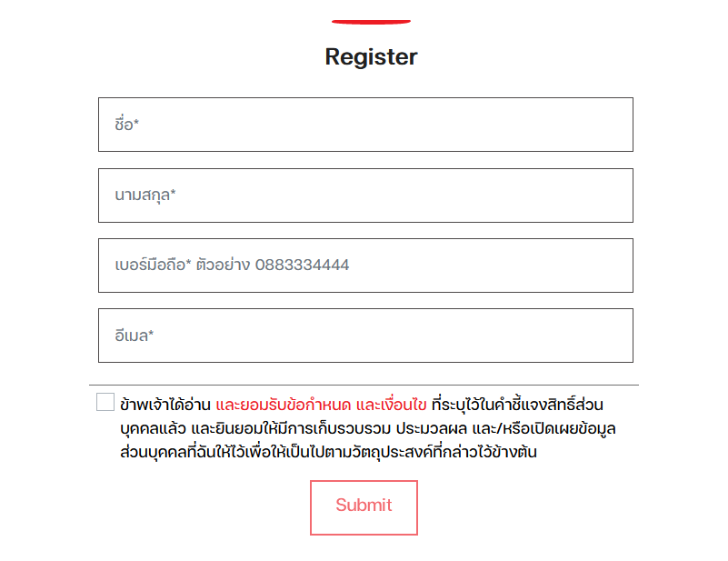Click the ที่ระบุไว้ในคำชี้แจงสิทธิ์ส่วน consent text
The height and width of the screenshot is (561, 728).
click(518, 404)
